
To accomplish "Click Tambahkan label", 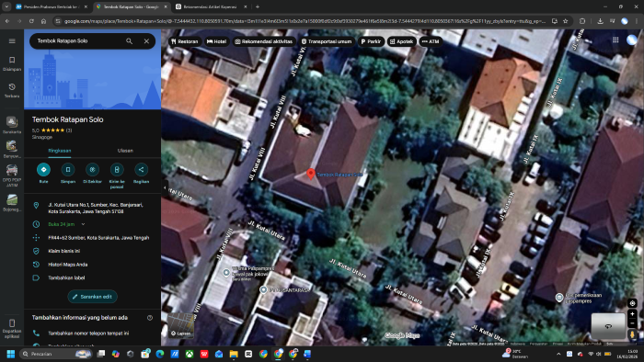I will coord(92,277).
